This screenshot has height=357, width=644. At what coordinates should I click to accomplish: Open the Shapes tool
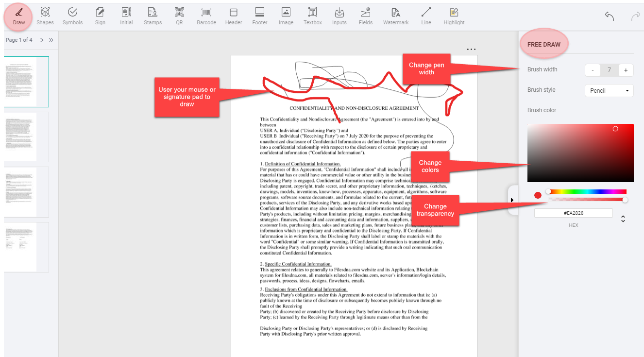[45, 16]
